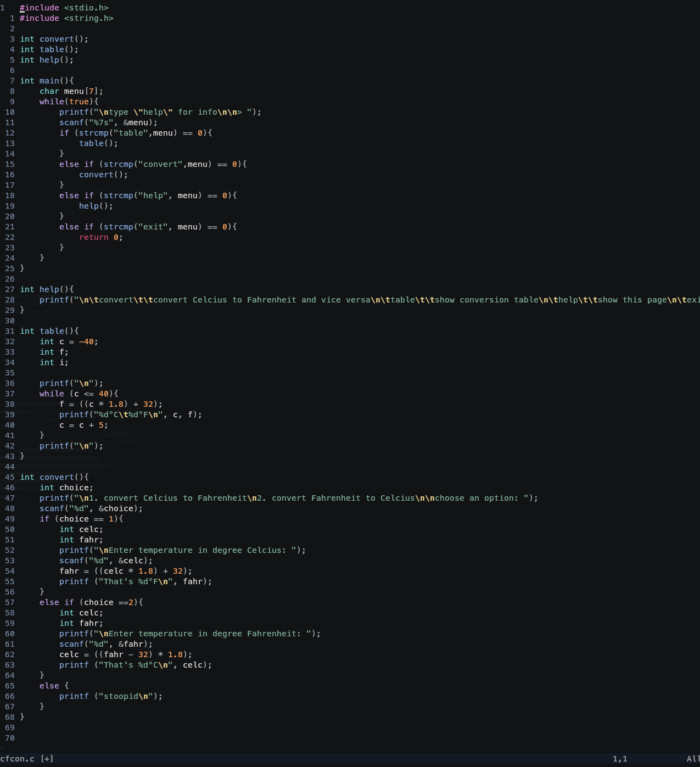The image size is (700, 767).
Task: Click line number 44 in the gutter
Action: [x=10, y=467]
